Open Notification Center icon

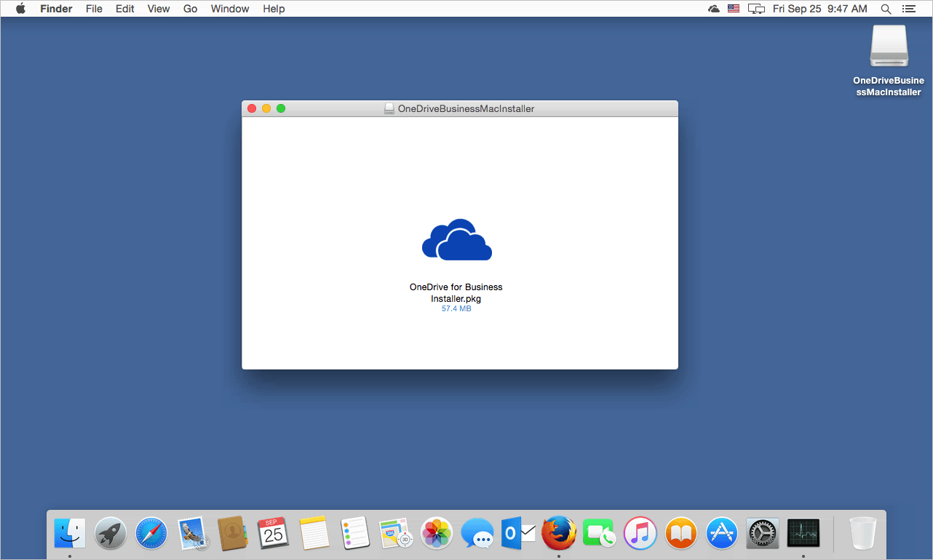908,9
